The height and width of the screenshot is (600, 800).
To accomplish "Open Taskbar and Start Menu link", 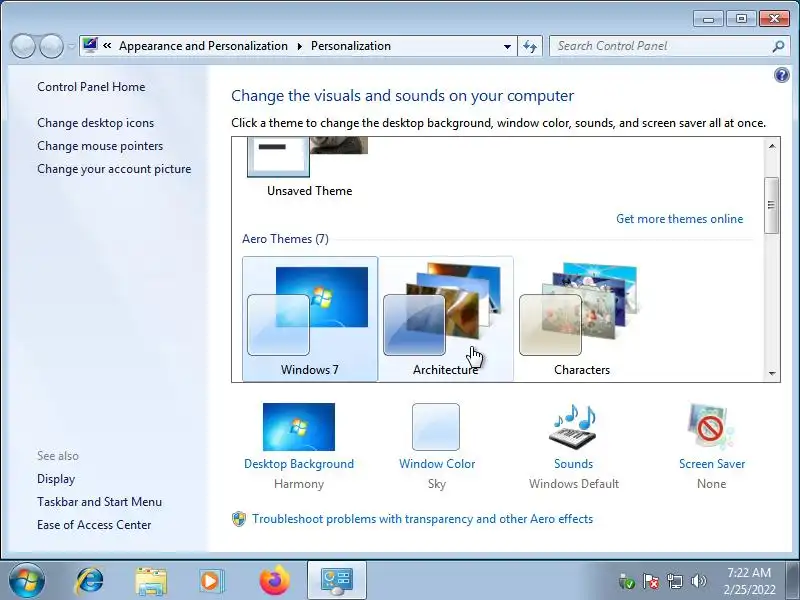I will (99, 502).
